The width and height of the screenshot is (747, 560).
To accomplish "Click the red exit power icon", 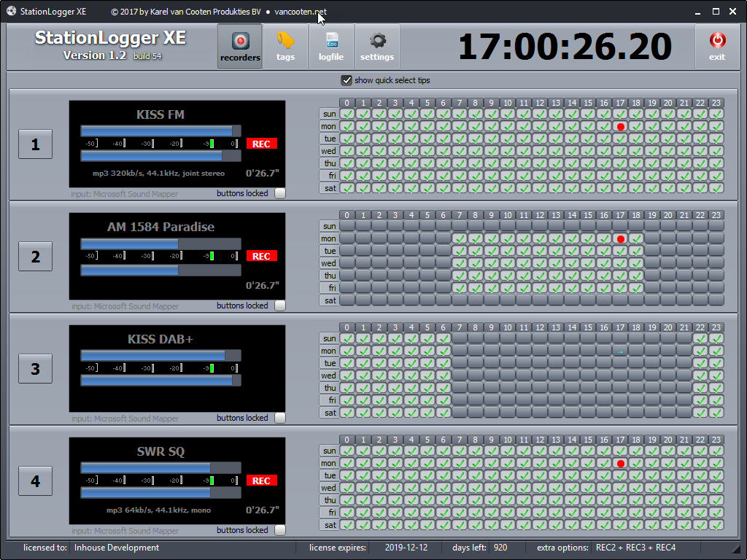I will pyautogui.click(x=716, y=47).
